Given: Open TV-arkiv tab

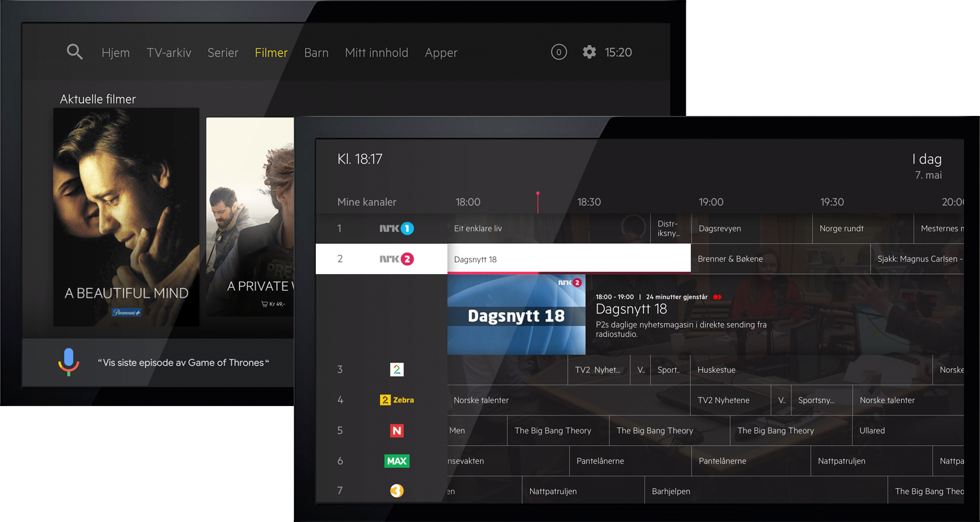Looking at the screenshot, I should click(169, 53).
